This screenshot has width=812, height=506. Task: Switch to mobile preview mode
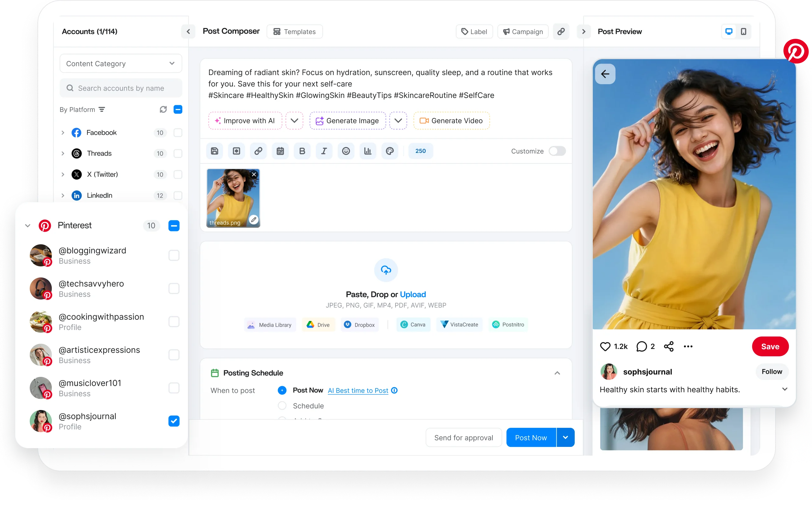tap(743, 31)
